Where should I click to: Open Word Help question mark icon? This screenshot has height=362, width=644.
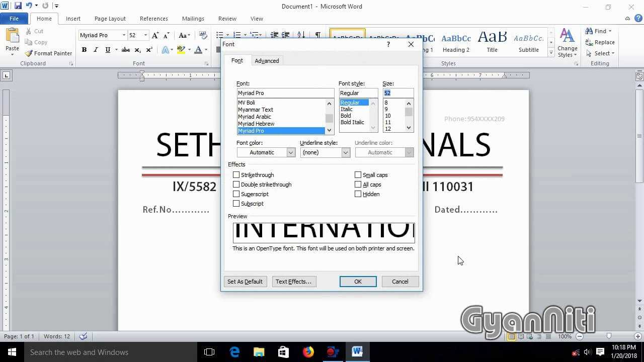(638, 19)
